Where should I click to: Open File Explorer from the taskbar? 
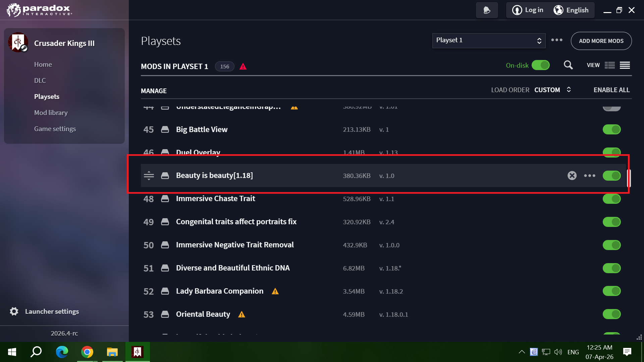(x=112, y=352)
